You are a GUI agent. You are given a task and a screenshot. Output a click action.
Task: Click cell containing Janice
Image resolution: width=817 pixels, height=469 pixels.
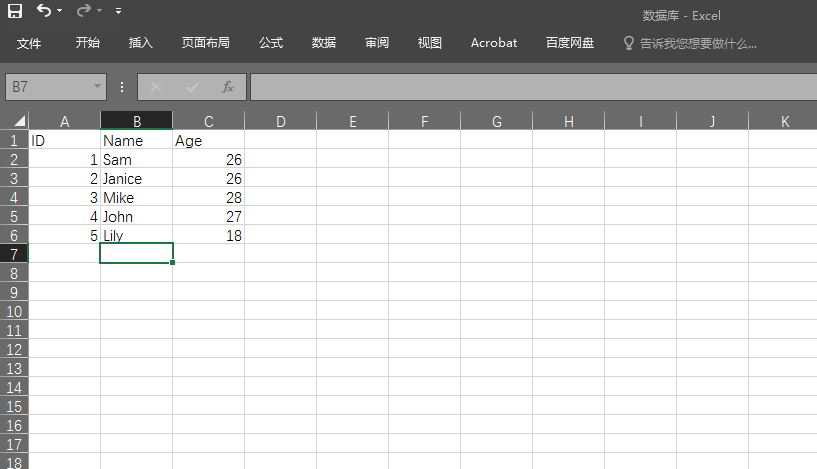[x=137, y=179]
